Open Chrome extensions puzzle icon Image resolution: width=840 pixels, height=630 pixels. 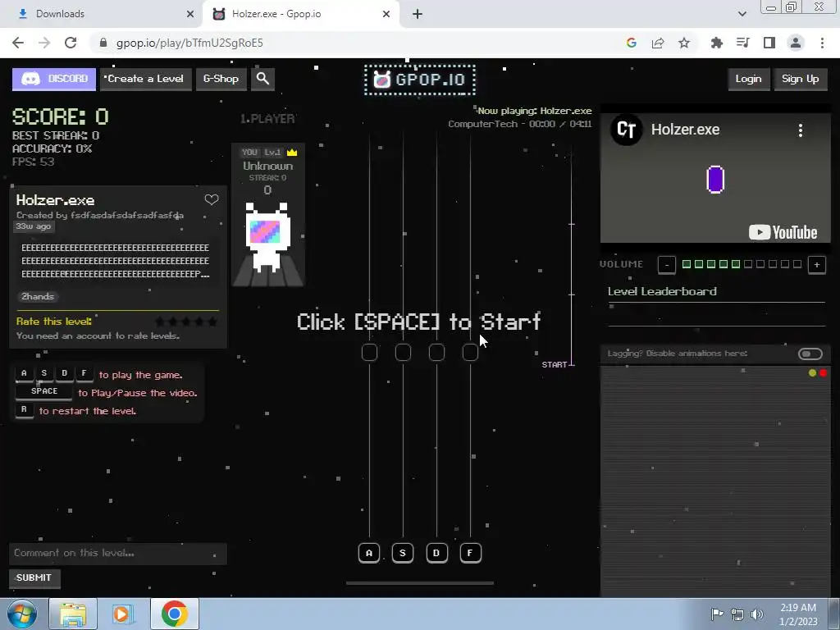717,43
